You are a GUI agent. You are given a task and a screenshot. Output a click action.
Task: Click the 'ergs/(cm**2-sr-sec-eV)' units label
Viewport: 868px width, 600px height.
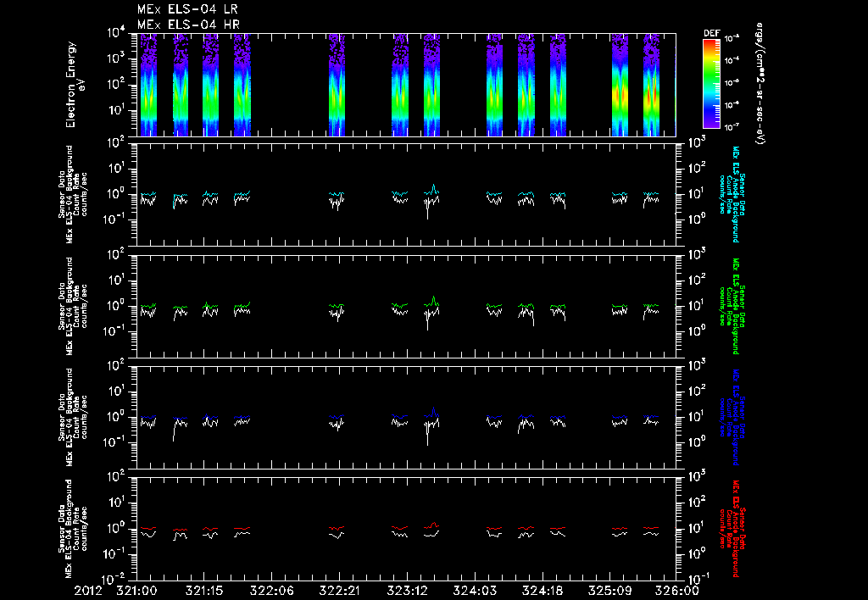(760, 84)
